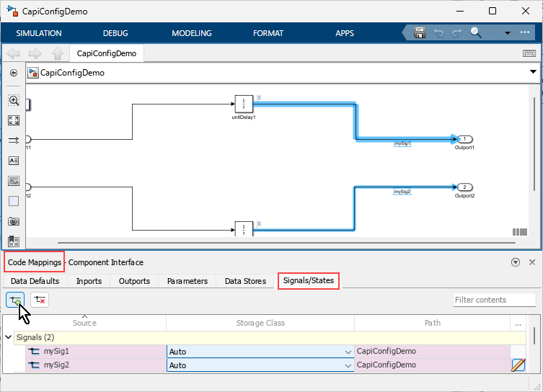543x392 pixels.
Task: Click the Source column header to sort
Action: coord(84,323)
